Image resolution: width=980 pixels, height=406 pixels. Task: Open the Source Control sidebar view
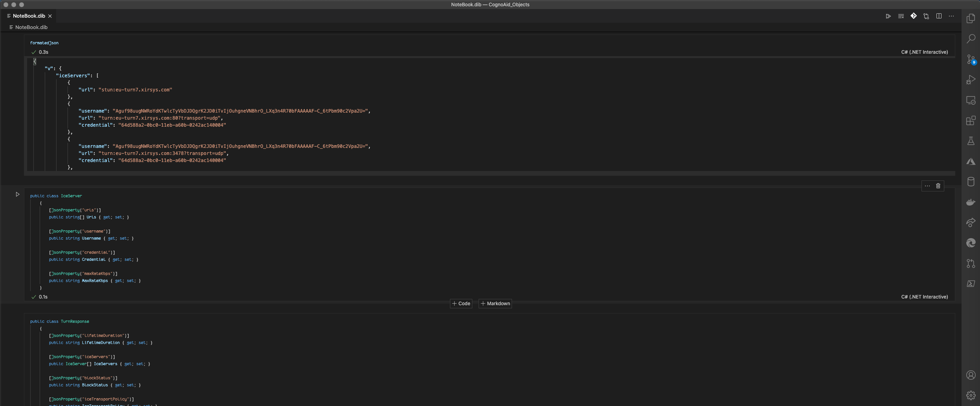(x=970, y=60)
